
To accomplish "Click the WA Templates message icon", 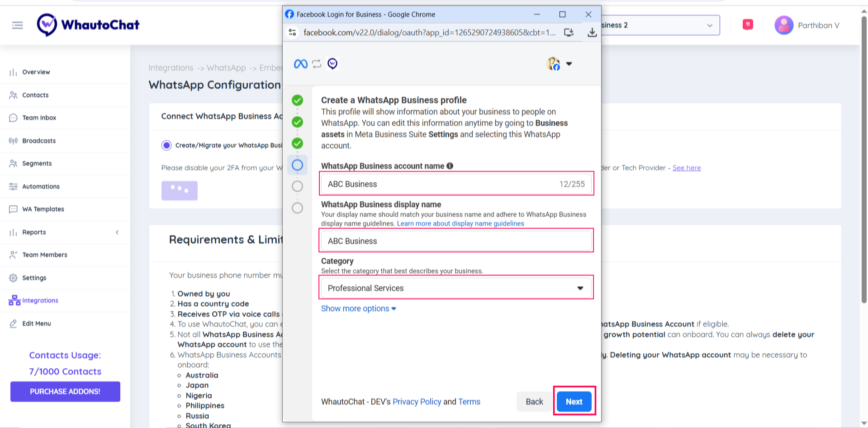I will (13, 209).
